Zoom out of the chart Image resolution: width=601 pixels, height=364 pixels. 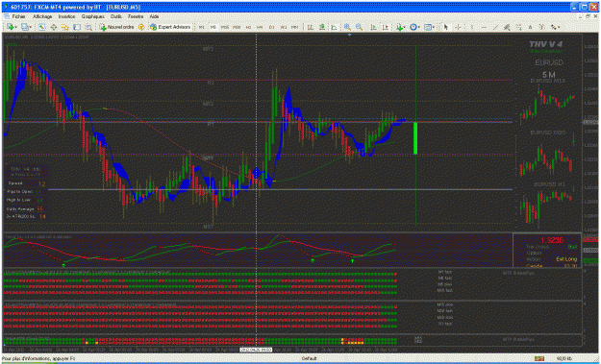[359, 27]
